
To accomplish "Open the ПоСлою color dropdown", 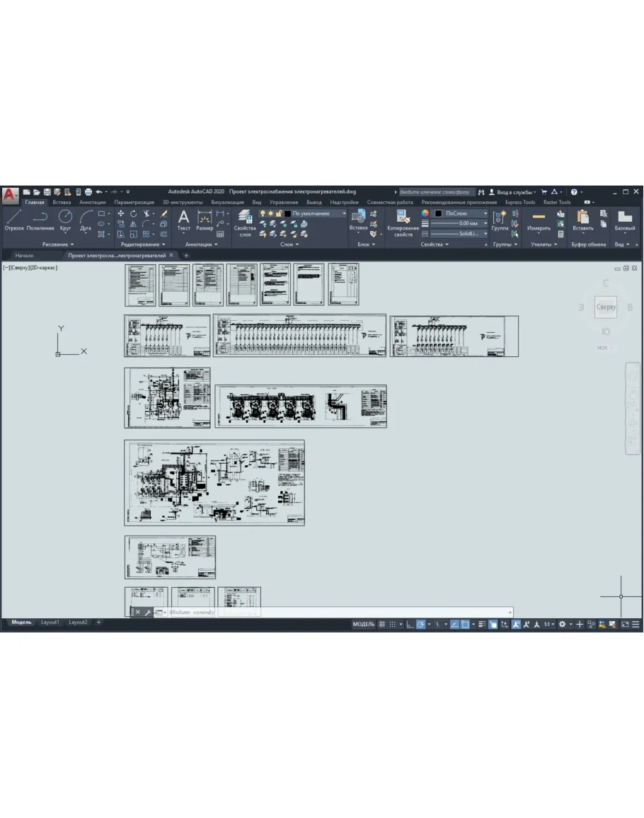I will point(461,213).
